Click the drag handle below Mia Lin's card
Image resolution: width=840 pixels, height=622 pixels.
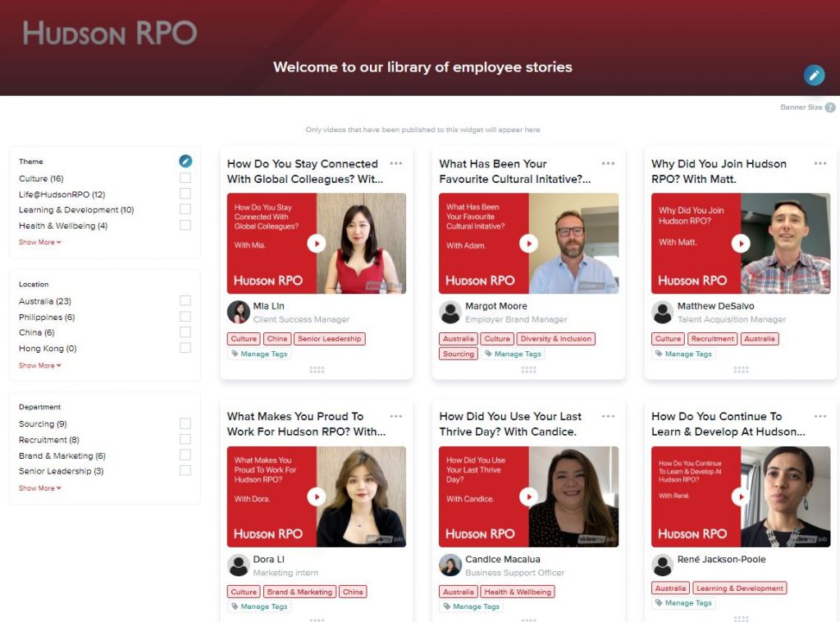click(317, 370)
